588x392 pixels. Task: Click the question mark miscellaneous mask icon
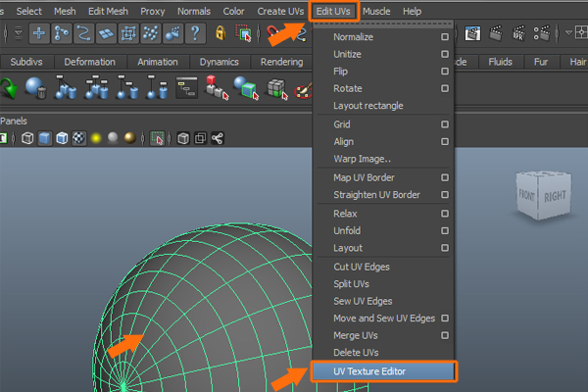point(195,33)
